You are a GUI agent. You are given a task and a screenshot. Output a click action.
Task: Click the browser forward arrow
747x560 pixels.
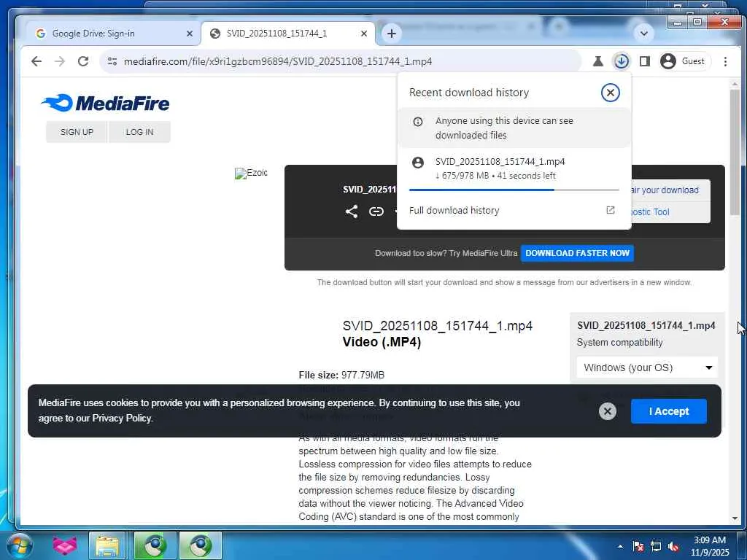pyautogui.click(x=60, y=61)
